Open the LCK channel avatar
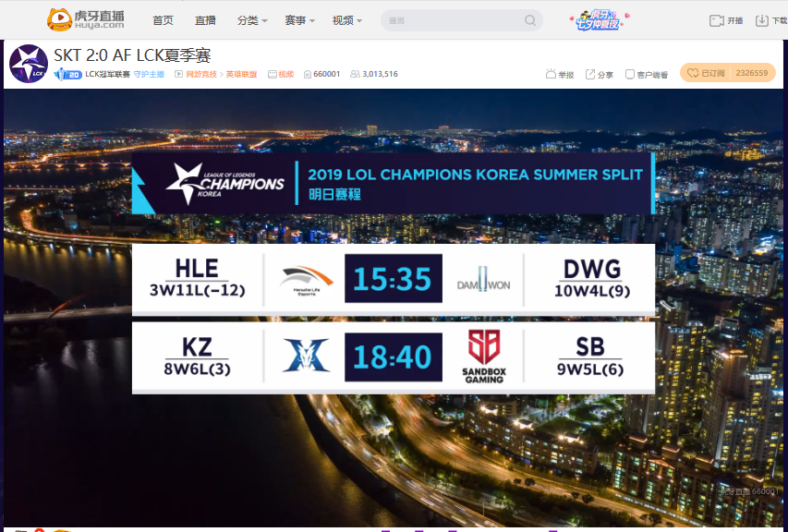 point(29,64)
